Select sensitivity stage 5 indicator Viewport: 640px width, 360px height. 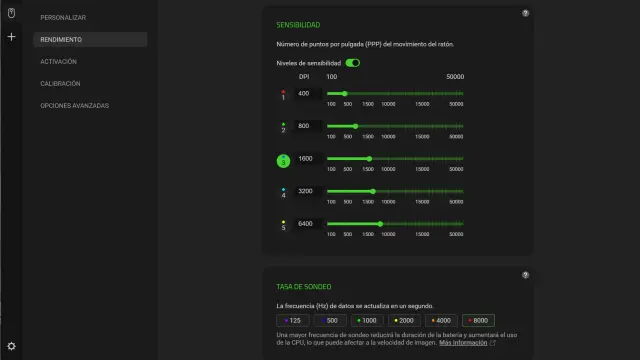click(x=283, y=225)
